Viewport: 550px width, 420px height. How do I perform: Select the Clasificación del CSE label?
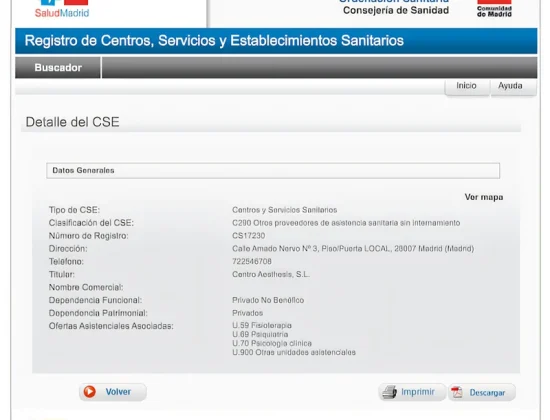click(91, 223)
